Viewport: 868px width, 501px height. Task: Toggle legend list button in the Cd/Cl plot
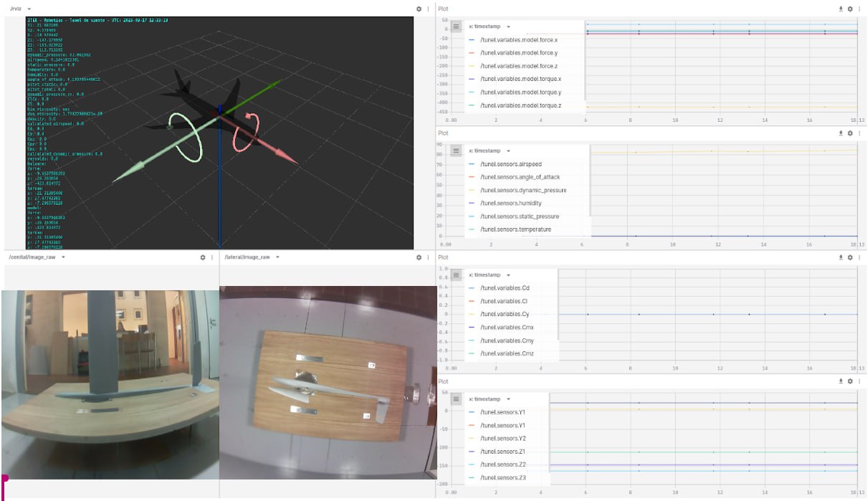pos(457,275)
